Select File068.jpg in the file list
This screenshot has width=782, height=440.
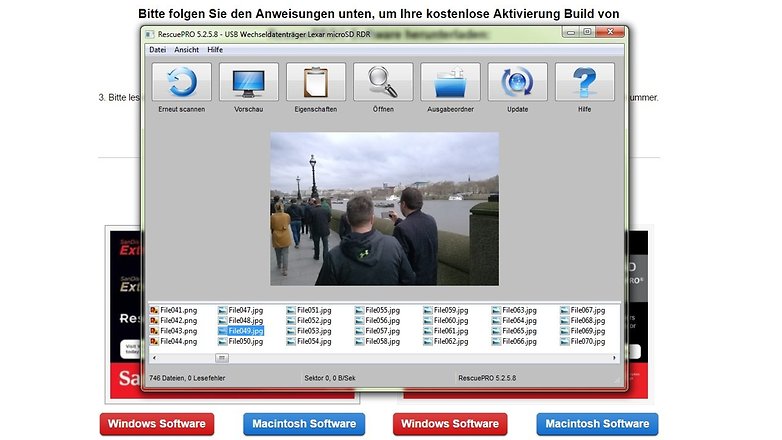[x=583, y=321]
